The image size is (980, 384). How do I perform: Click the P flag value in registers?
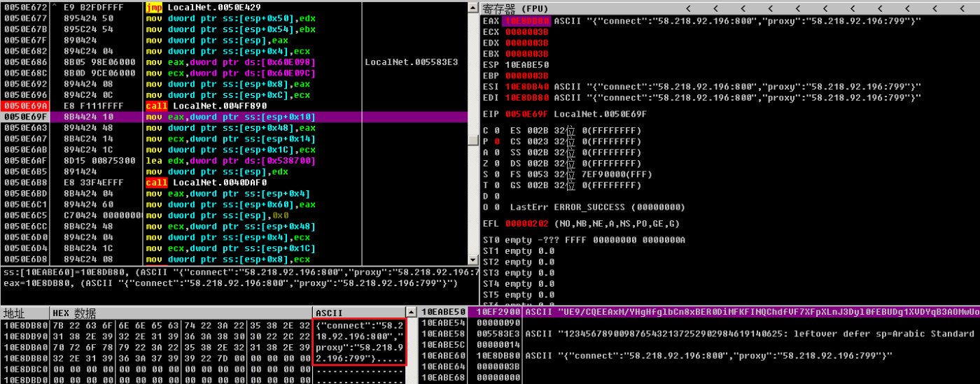click(496, 141)
